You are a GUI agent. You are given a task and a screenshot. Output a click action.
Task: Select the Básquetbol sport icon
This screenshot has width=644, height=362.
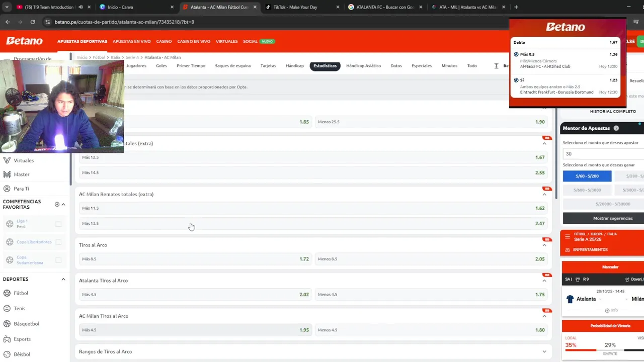[7, 324]
